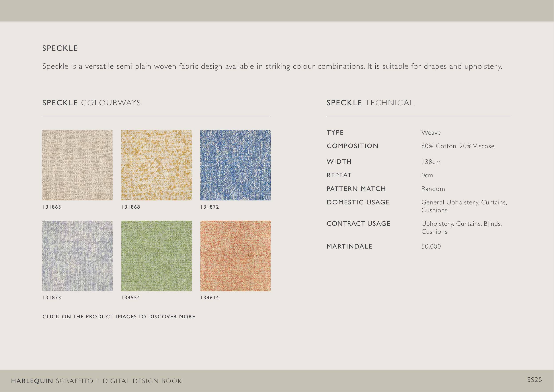The width and height of the screenshot is (554, 392).
Task: Click the beige 131863 fabric swatch
Action: tap(78, 165)
